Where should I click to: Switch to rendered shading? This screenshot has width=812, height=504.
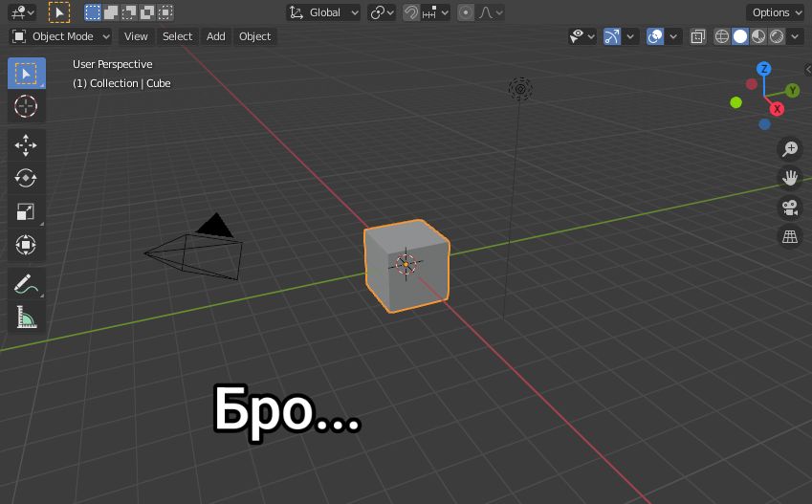[x=777, y=36]
